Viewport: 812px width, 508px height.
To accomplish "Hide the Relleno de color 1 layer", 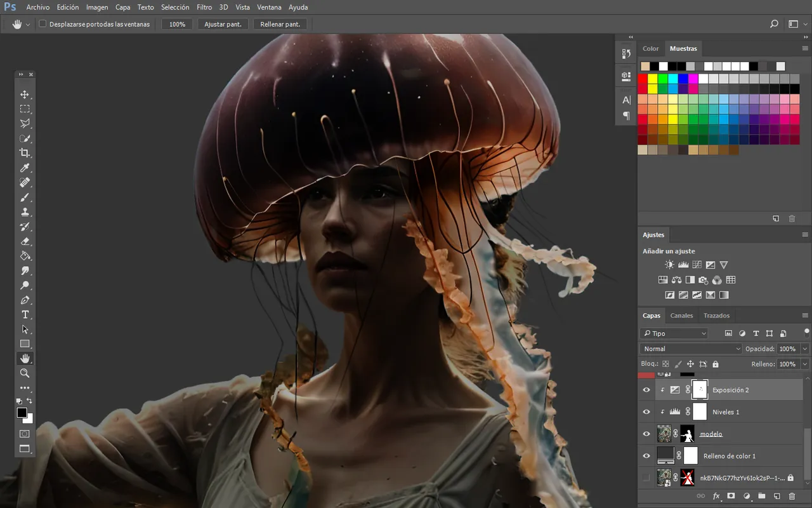I will point(646,456).
